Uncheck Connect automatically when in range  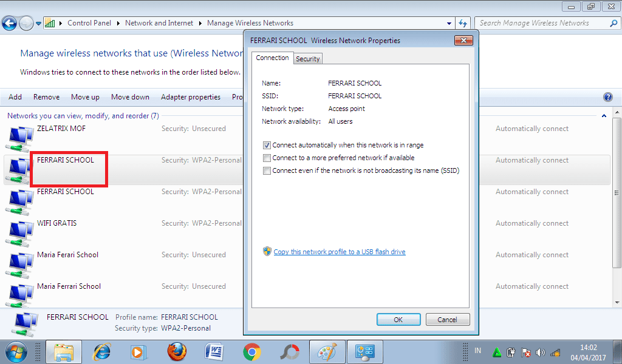(267, 146)
